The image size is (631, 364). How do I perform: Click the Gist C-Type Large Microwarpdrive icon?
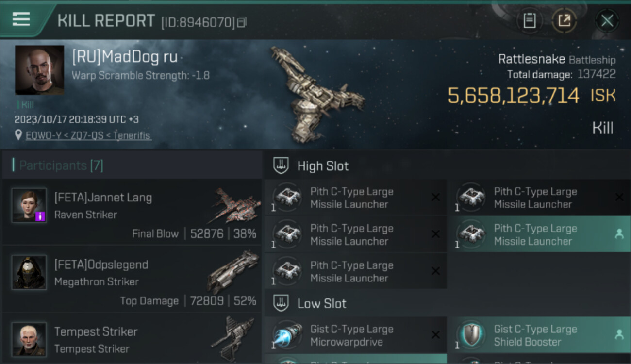[x=288, y=335]
